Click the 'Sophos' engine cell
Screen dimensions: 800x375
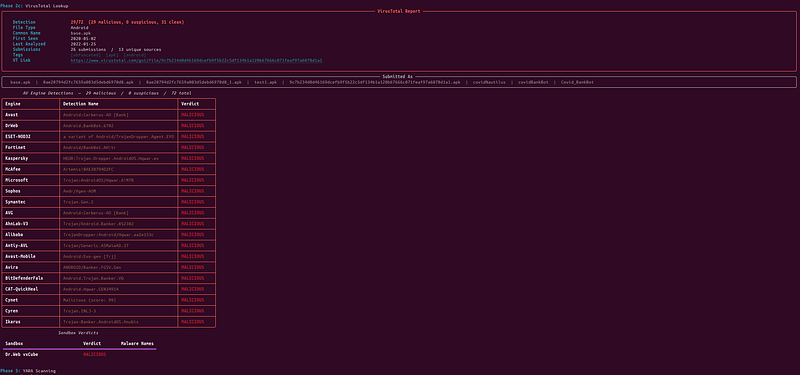[x=31, y=191]
